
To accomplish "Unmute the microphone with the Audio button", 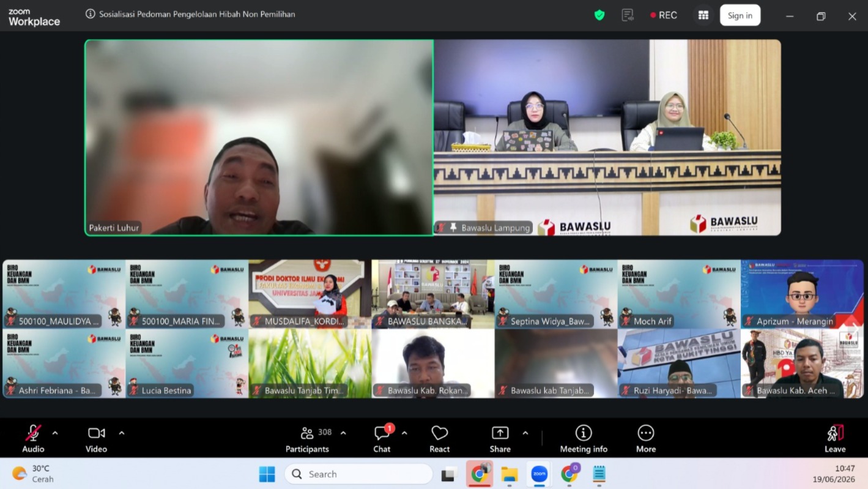I will click(33, 439).
